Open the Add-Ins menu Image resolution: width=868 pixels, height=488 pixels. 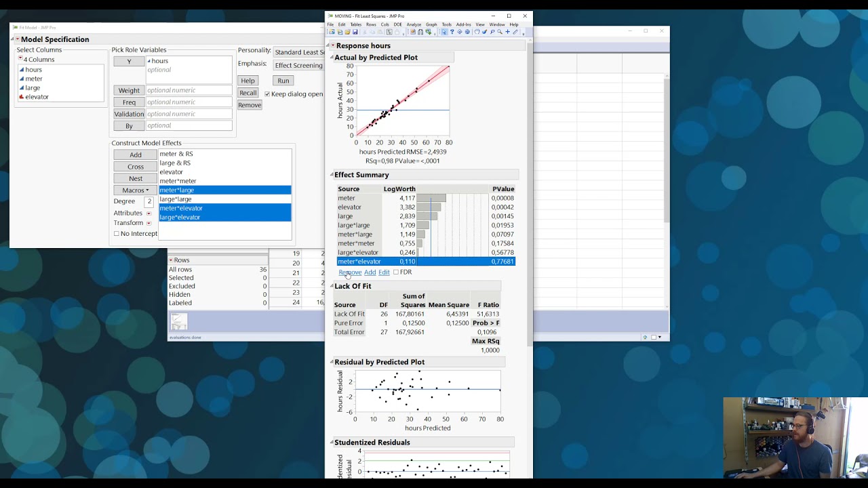pos(463,24)
